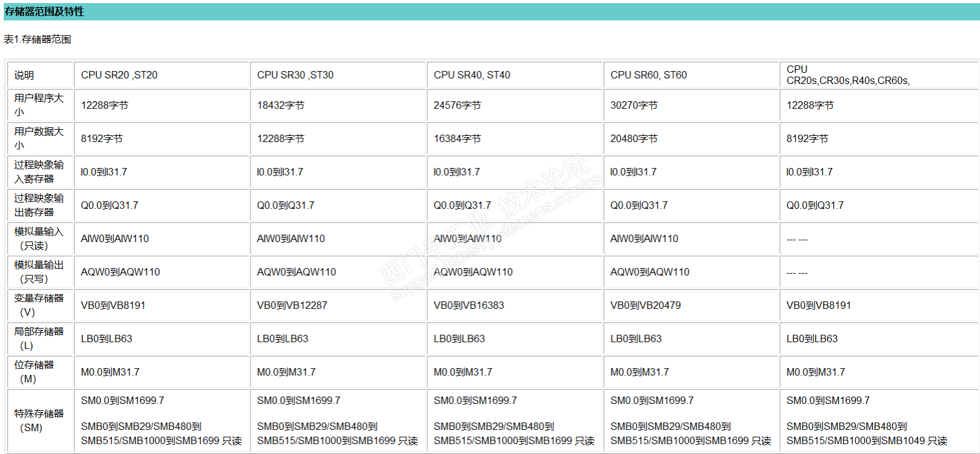
Task: Click the 16384字节 cell
Action: click(x=514, y=138)
